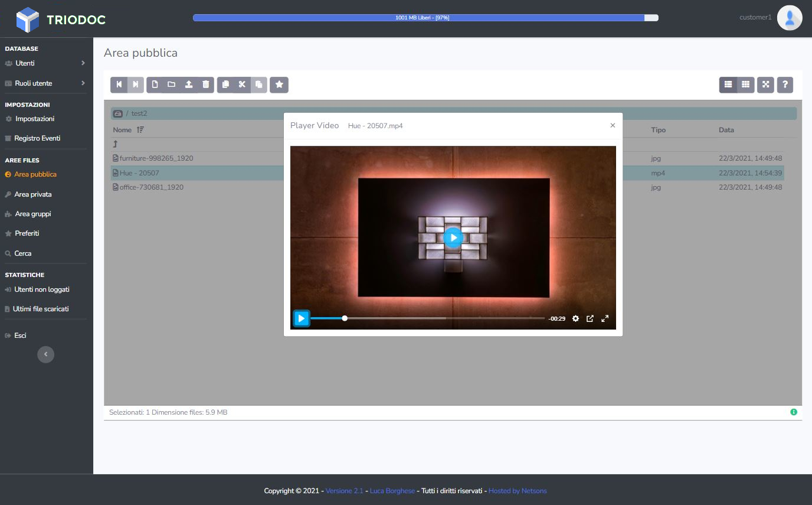Click the date of office-730681_1920
This screenshot has width=812, height=505.
click(x=750, y=187)
